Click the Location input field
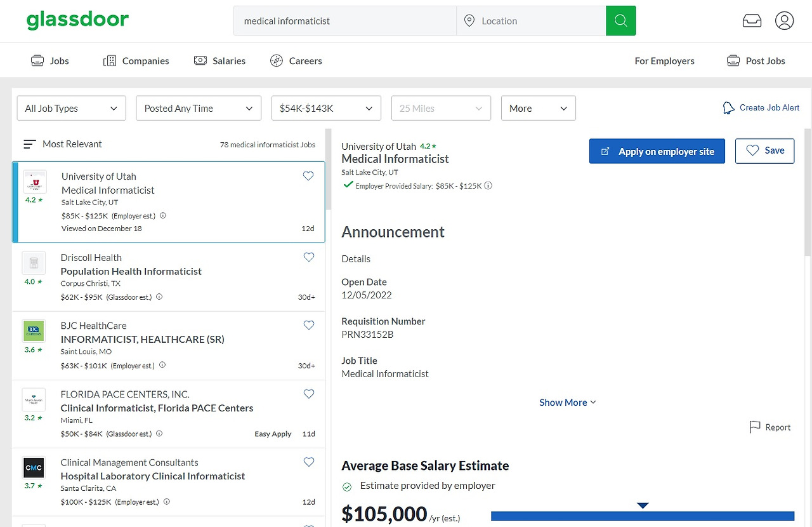 (539, 21)
